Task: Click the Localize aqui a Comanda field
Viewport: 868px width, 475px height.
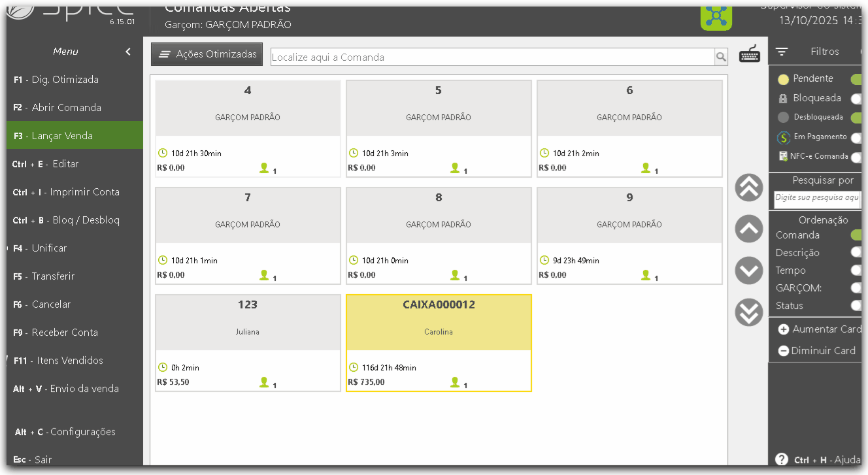Action: tap(493, 57)
